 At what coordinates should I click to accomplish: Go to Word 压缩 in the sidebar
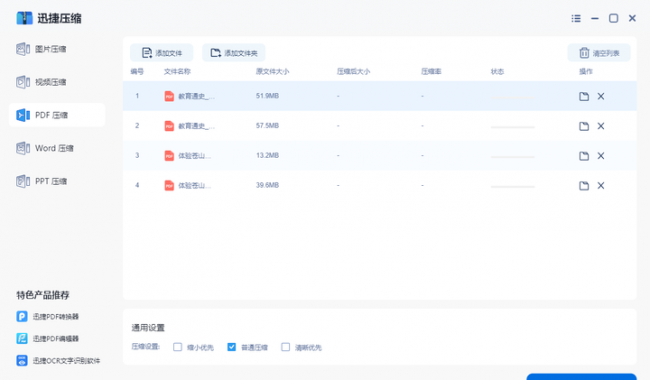(x=45, y=148)
